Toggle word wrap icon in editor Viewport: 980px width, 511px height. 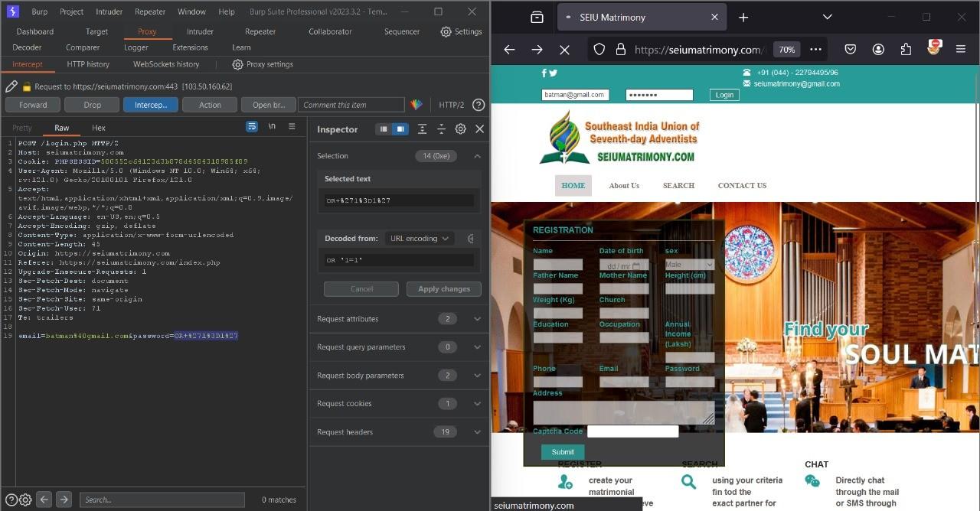point(251,126)
